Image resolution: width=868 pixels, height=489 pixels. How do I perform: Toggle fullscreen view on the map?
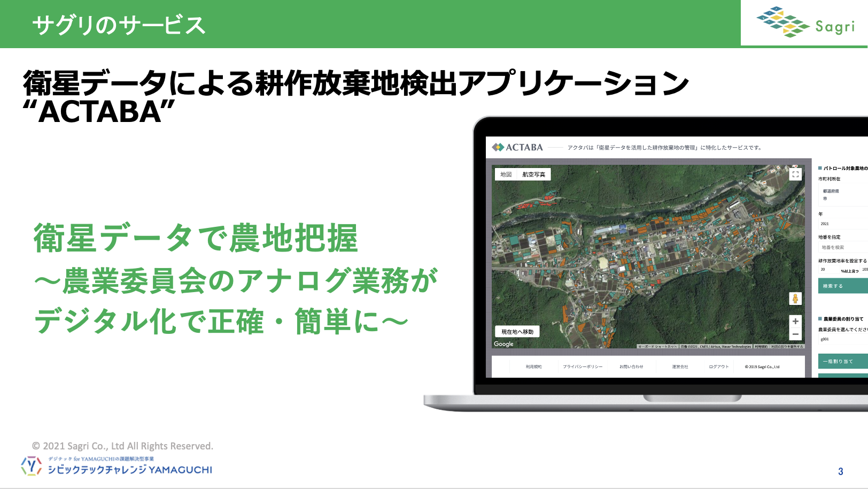tap(795, 174)
